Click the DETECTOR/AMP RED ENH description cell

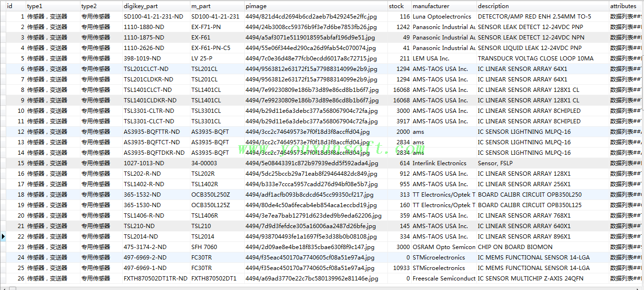tap(543, 17)
